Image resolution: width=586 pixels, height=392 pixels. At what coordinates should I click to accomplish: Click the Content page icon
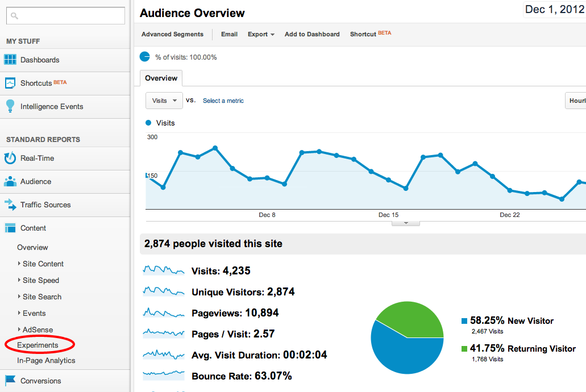coord(10,228)
